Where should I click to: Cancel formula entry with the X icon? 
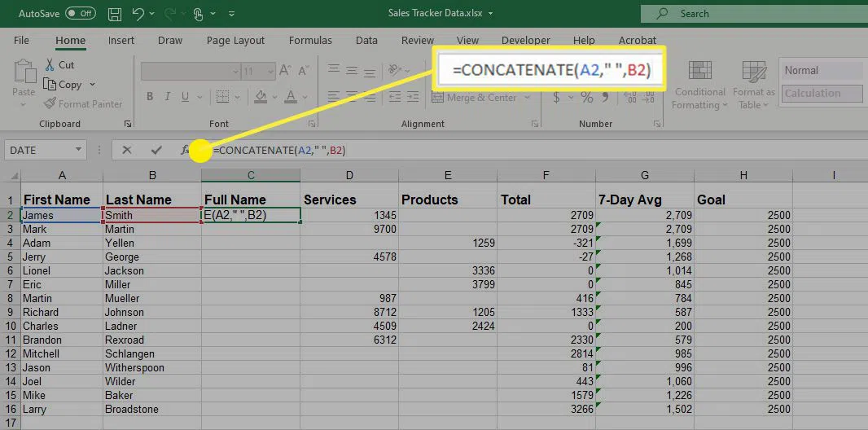click(126, 150)
